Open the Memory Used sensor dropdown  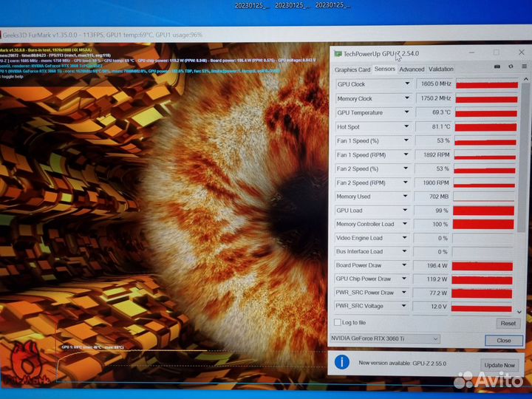point(405,196)
